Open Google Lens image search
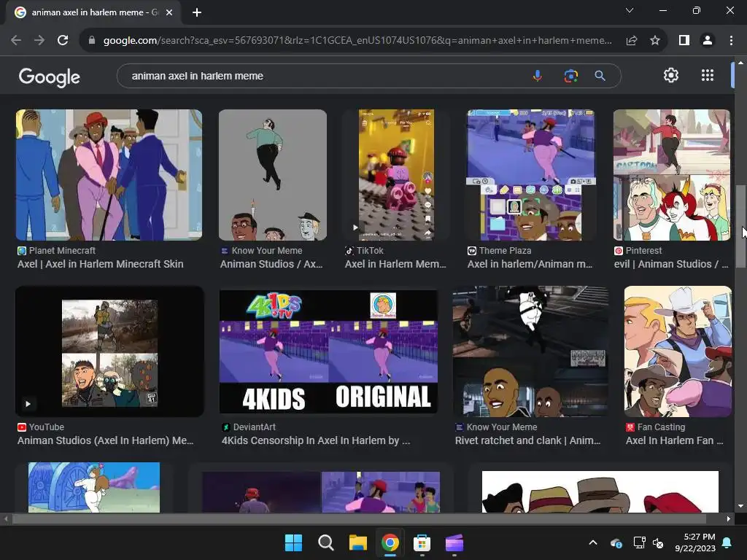 pos(570,76)
